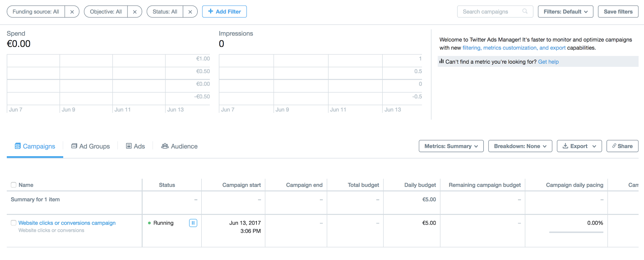The height and width of the screenshot is (260, 644).
Task: Open the Ads tab
Action: (135, 146)
